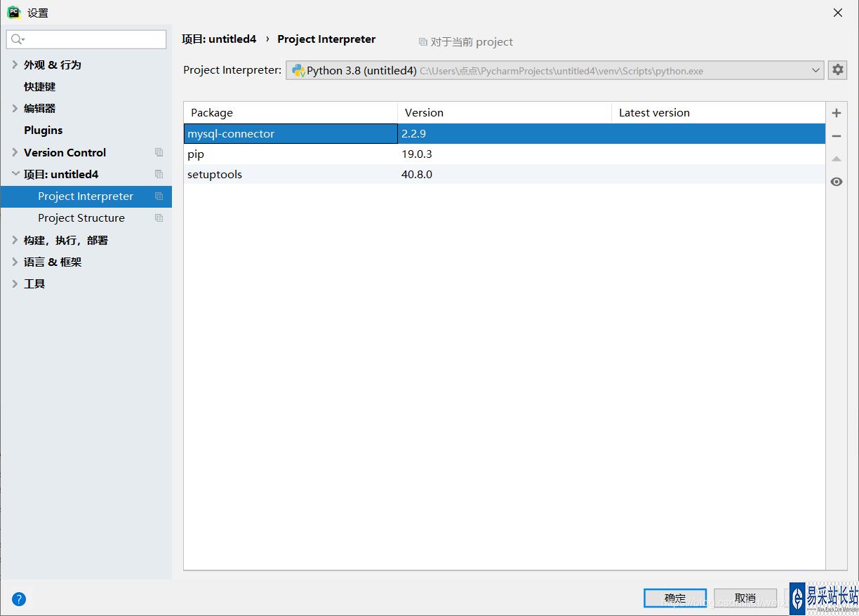
Task: Select the mysql-connector package row
Action: [505, 133]
